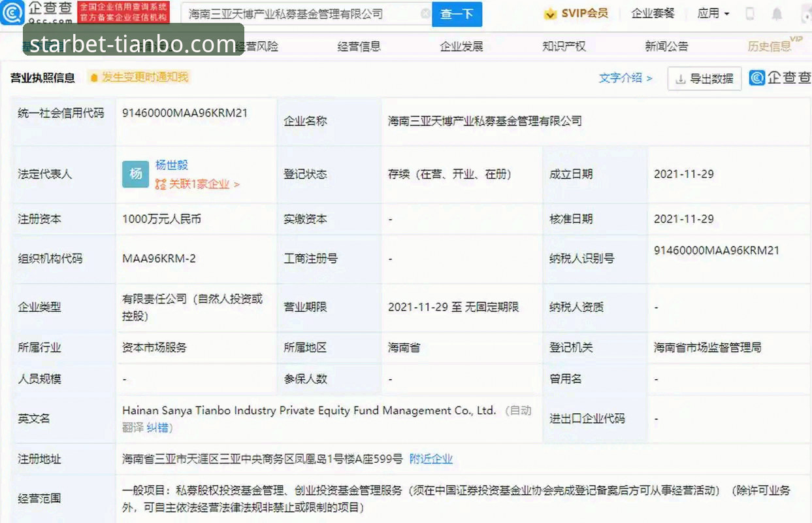Image resolution: width=812 pixels, height=523 pixels.
Task: Click registered capital 1000万元人民币
Action: tap(161, 219)
